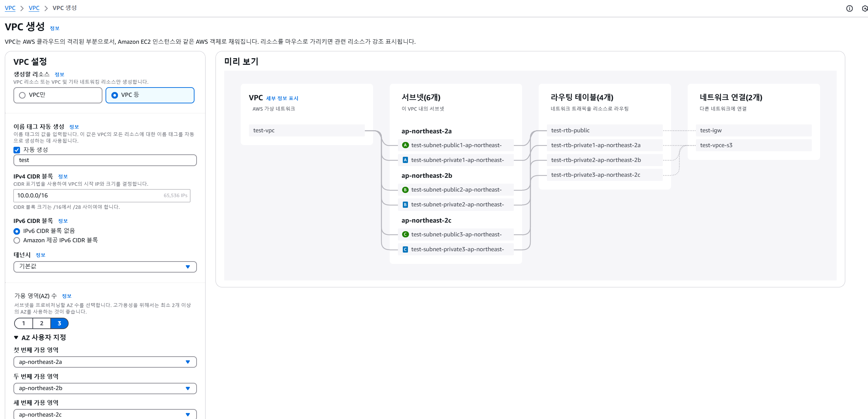868x419 pixels.
Task: Choose 2 availability zones segment
Action: pyautogui.click(x=42, y=324)
